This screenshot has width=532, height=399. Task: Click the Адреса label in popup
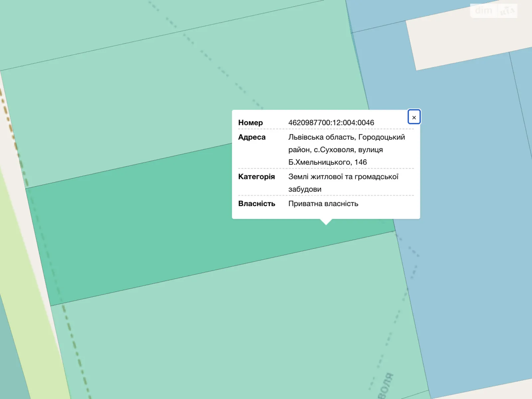tap(252, 137)
